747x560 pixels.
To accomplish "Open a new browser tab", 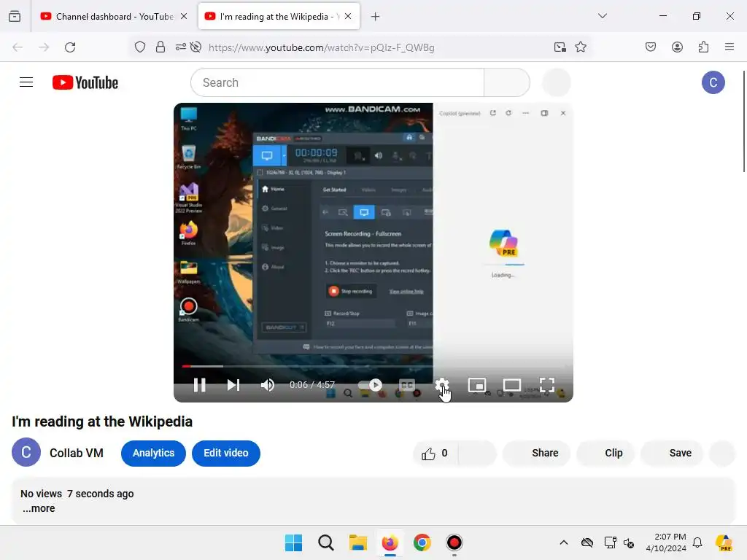I will (x=376, y=17).
